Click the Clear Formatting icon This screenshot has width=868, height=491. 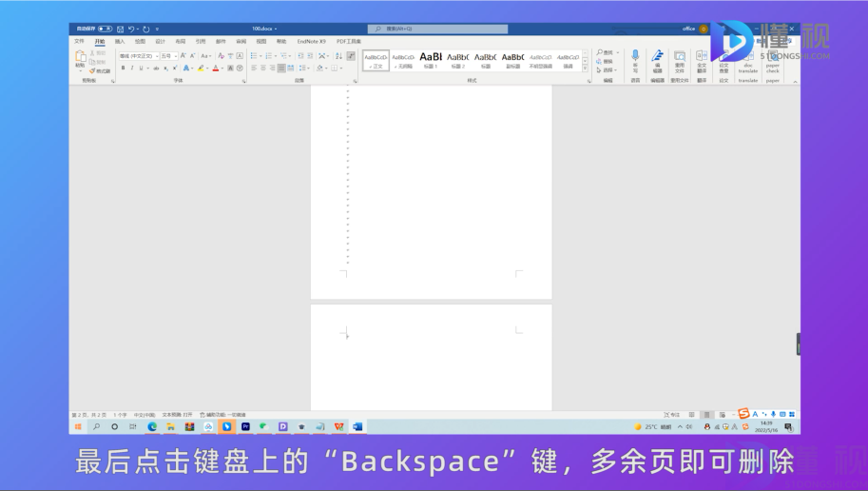[221, 56]
